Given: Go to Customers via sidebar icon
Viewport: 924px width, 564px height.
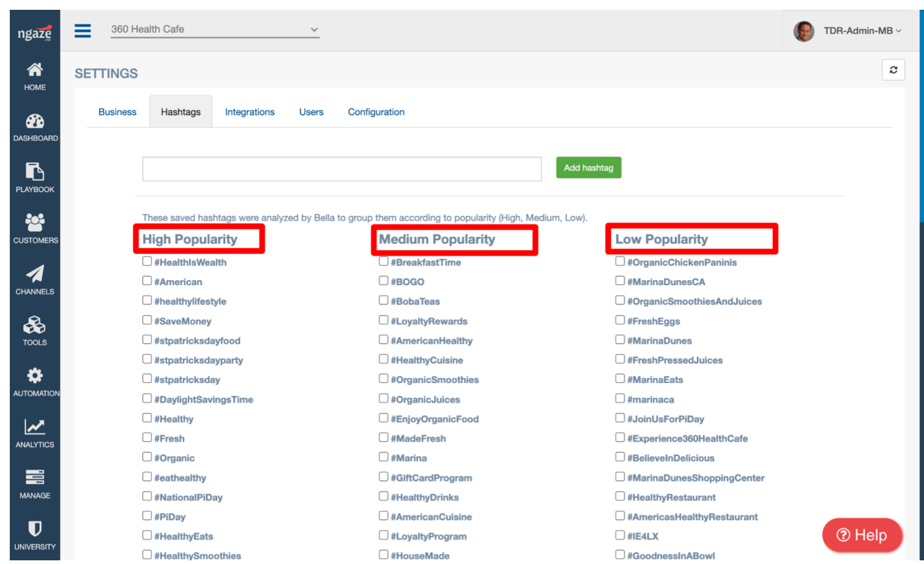Looking at the screenshot, I should (35, 223).
